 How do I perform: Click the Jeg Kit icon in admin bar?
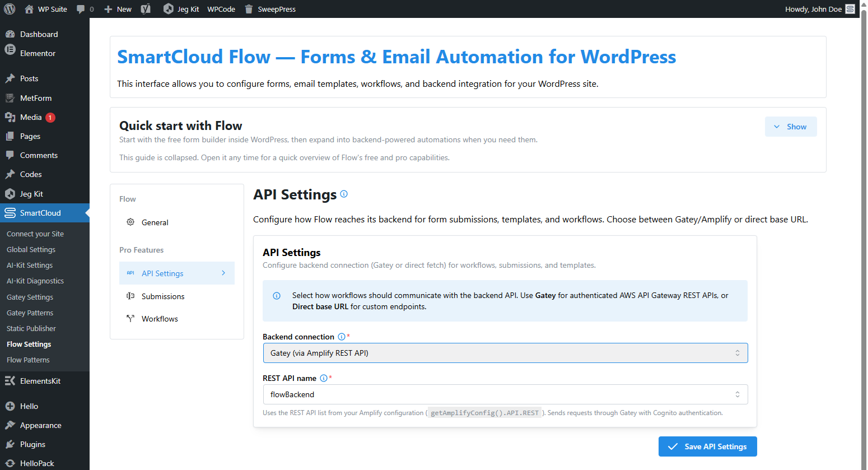click(168, 9)
